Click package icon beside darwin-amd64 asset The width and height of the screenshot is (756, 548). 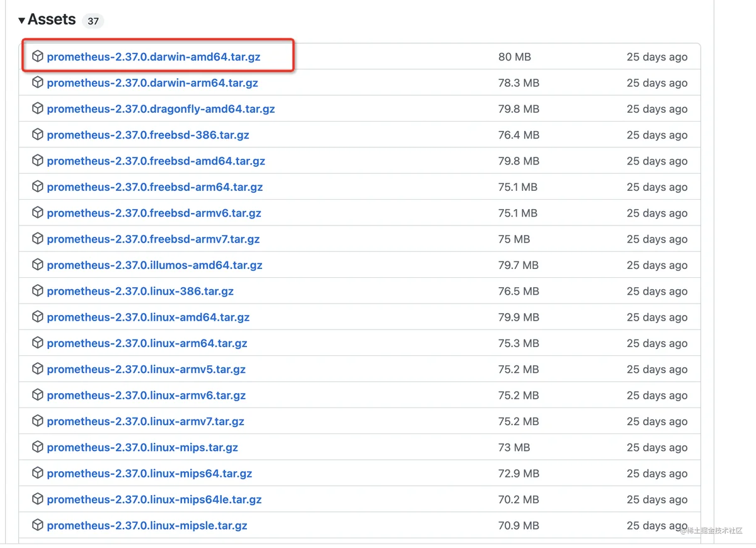(38, 56)
